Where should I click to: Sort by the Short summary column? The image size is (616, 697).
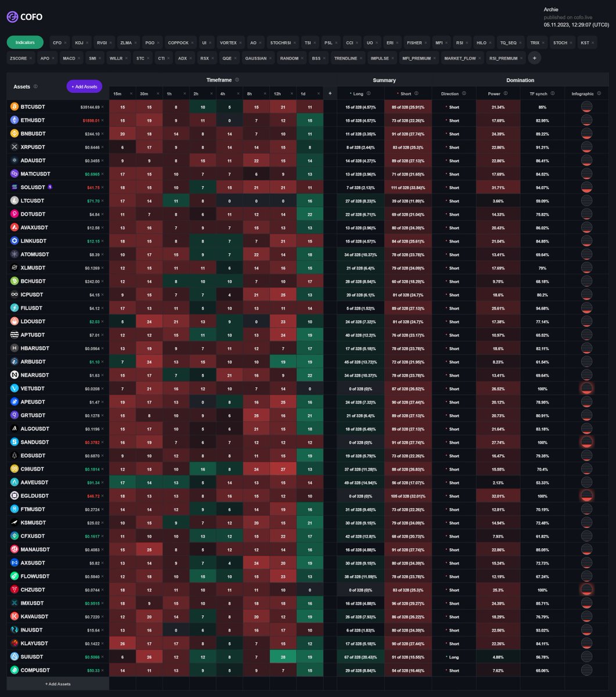(x=406, y=94)
